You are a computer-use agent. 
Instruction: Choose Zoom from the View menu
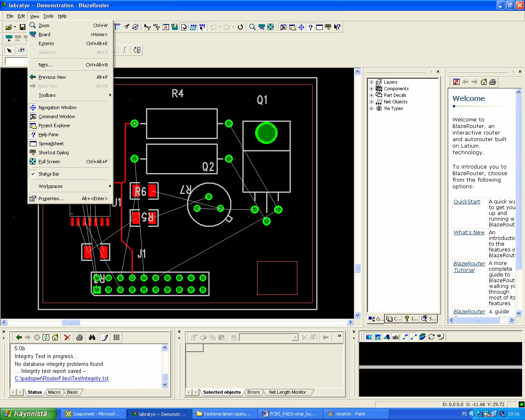[x=70, y=25]
